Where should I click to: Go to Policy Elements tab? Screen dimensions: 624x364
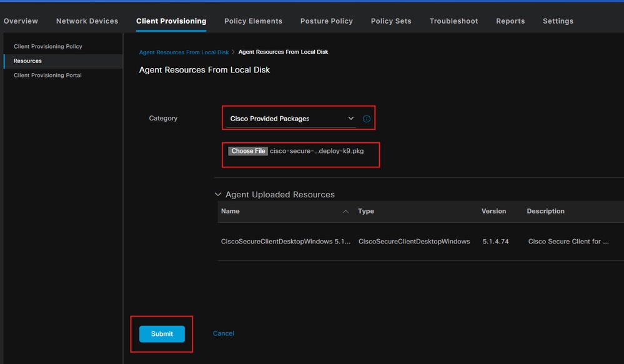[x=253, y=21]
